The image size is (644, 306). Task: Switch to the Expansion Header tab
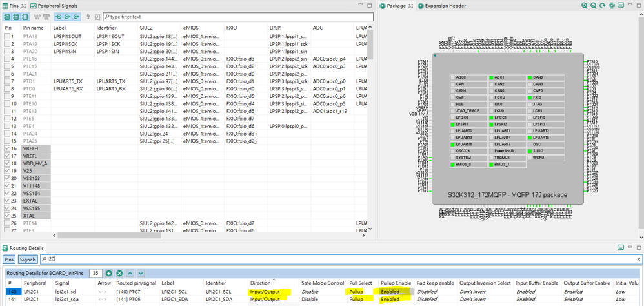441,6
